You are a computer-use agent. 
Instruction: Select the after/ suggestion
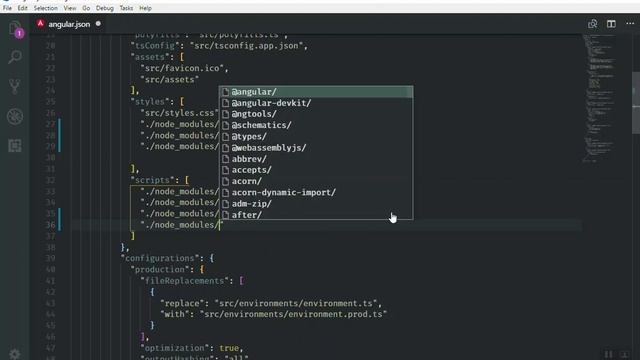pyautogui.click(x=316, y=215)
